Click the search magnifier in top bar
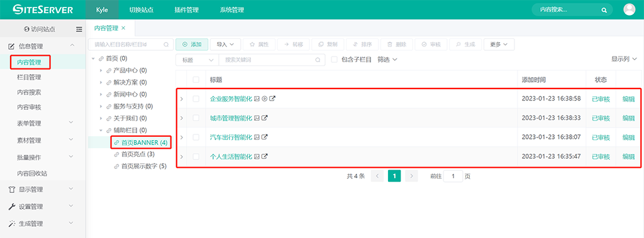Screen dimensions: 644x238 (604, 10)
